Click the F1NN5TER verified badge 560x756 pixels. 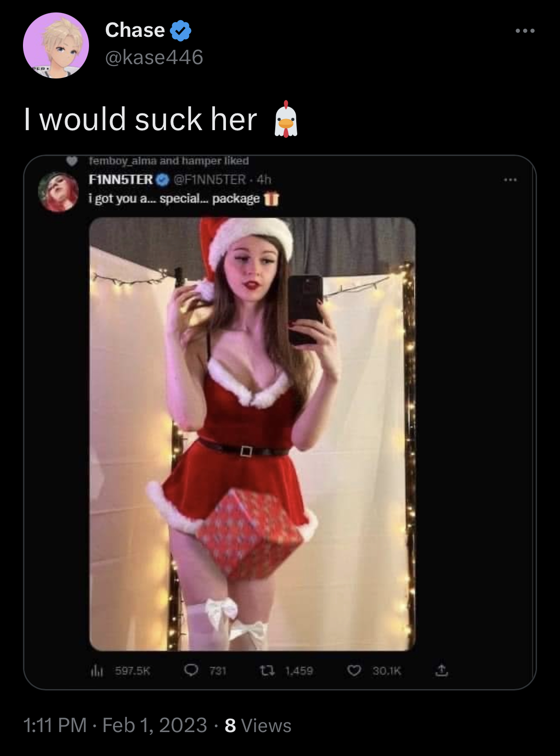click(163, 179)
